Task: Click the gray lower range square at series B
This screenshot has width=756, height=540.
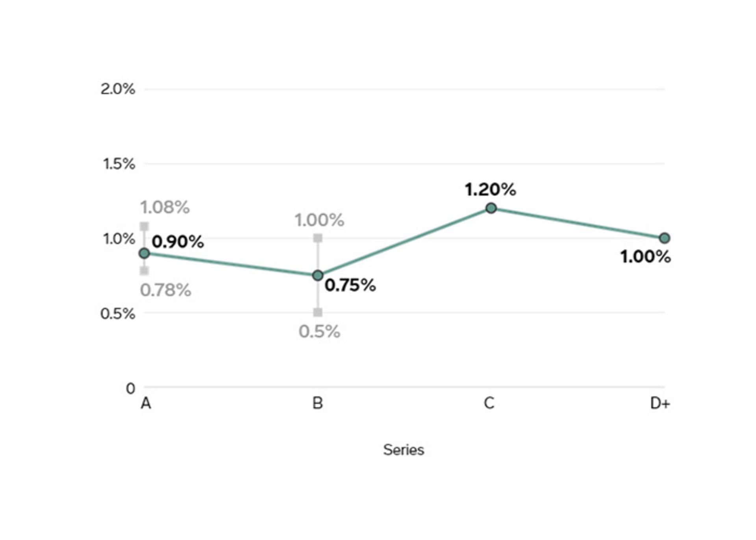Action: tap(318, 312)
